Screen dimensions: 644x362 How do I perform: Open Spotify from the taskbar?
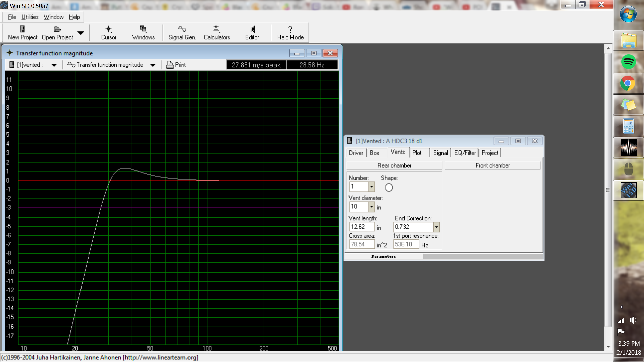628,62
